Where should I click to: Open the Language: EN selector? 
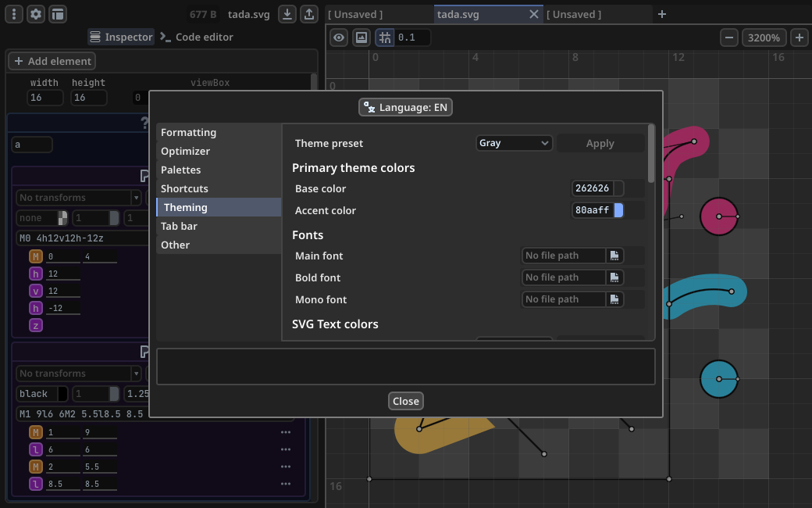point(405,107)
